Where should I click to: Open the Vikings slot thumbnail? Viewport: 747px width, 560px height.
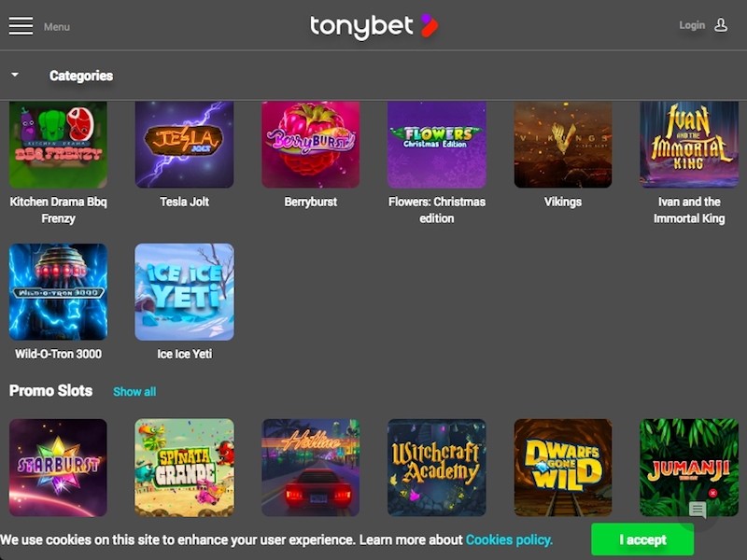click(563, 145)
